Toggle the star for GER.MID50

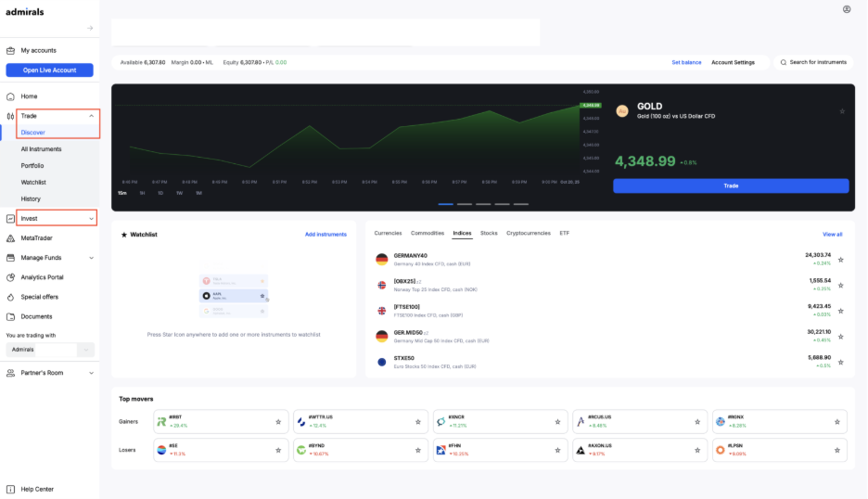[840, 337]
